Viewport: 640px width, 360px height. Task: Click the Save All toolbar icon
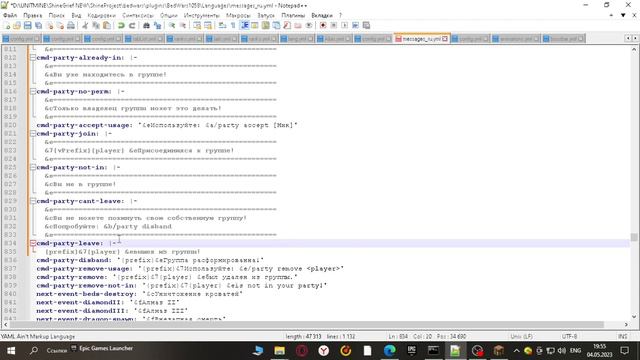click(38, 25)
